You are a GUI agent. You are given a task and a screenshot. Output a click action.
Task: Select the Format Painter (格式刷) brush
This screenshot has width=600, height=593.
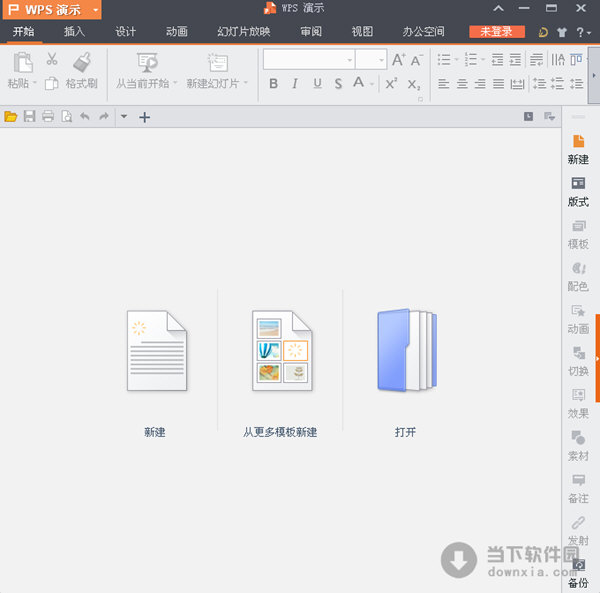(x=82, y=62)
